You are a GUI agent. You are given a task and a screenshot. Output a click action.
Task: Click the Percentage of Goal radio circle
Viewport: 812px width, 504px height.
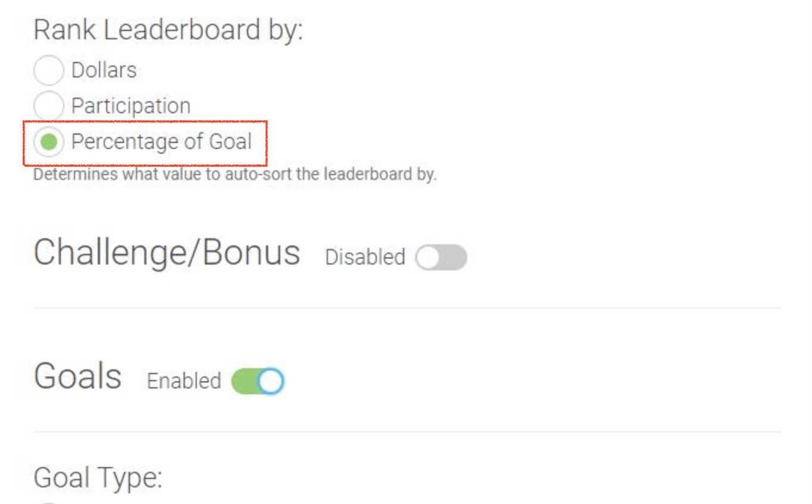tap(48, 142)
